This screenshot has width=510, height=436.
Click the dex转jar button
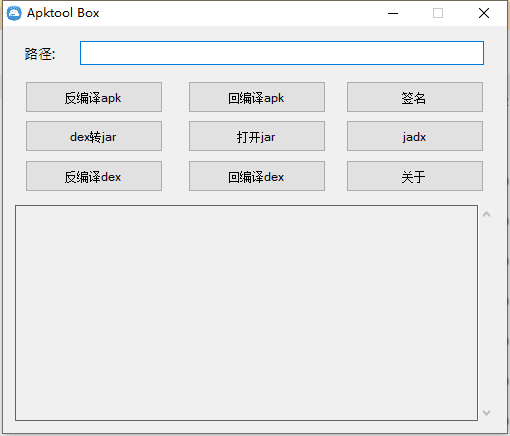(x=94, y=136)
